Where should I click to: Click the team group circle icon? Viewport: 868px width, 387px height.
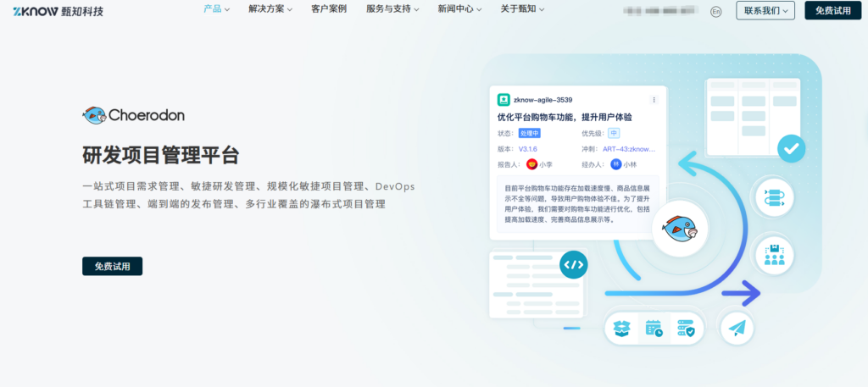click(x=775, y=256)
